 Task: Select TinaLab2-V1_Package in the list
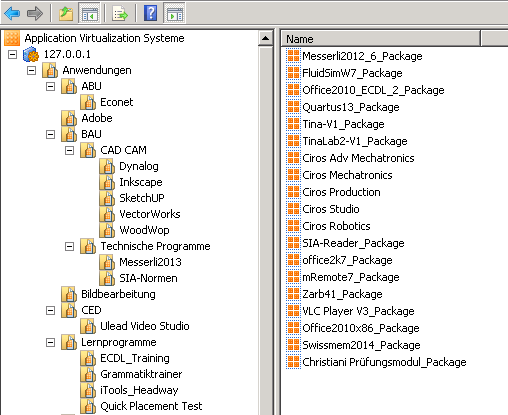[x=355, y=141]
